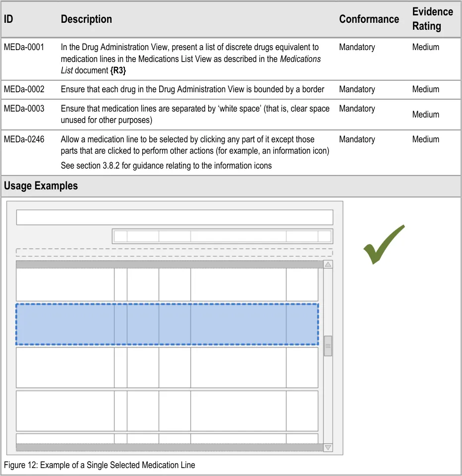Click the MEDa-0001 requirement ID
This screenshot has width=462, height=476.
coord(24,48)
